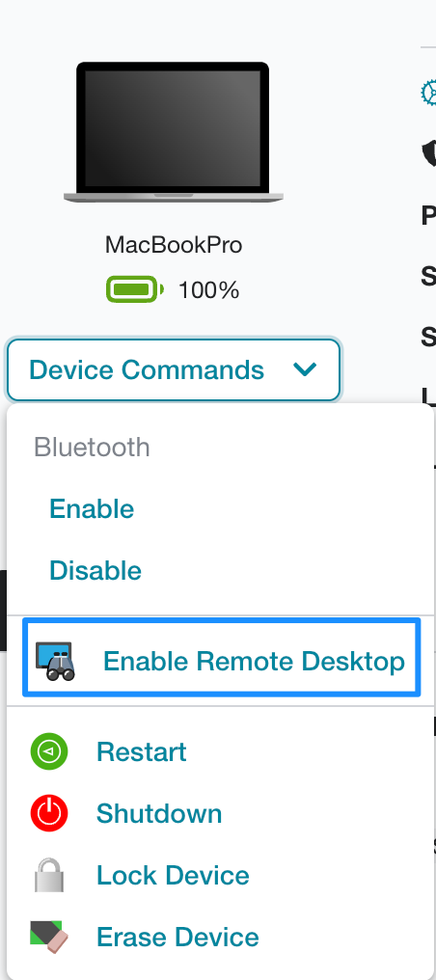Select the Erase Device label
The height and width of the screenshot is (980, 436).
click(x=178, y=937)
